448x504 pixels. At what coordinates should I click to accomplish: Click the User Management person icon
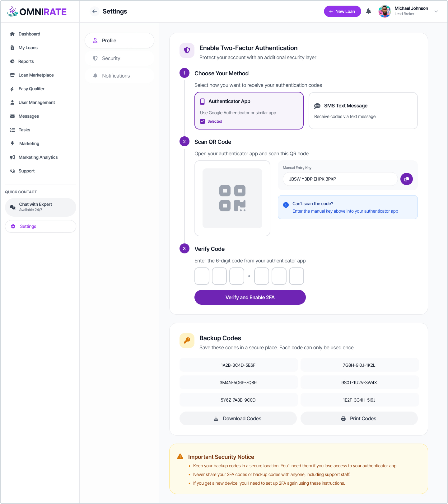(x=12, y=102)
